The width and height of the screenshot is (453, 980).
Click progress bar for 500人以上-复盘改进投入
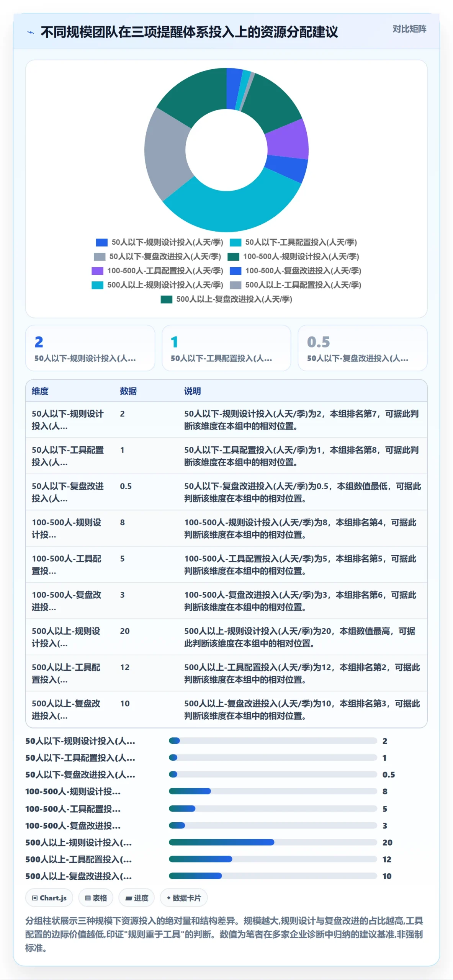(x=273, y=876)
